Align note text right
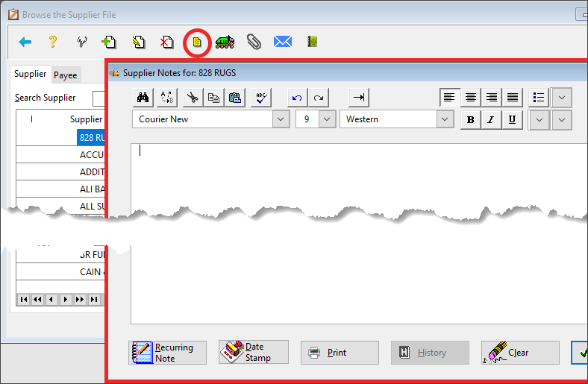This screenshot has width=588, height=384. coord(492,98)
